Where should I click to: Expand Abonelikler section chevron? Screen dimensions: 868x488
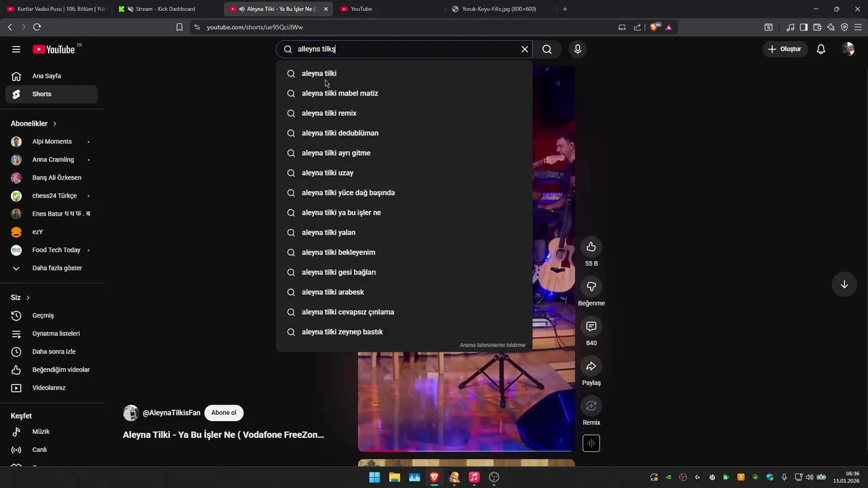54,123
